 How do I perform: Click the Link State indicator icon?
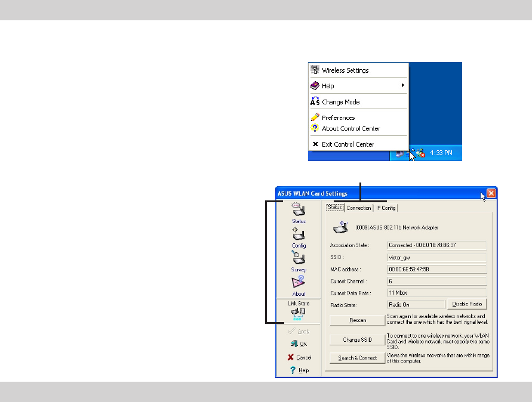point(298,314)
